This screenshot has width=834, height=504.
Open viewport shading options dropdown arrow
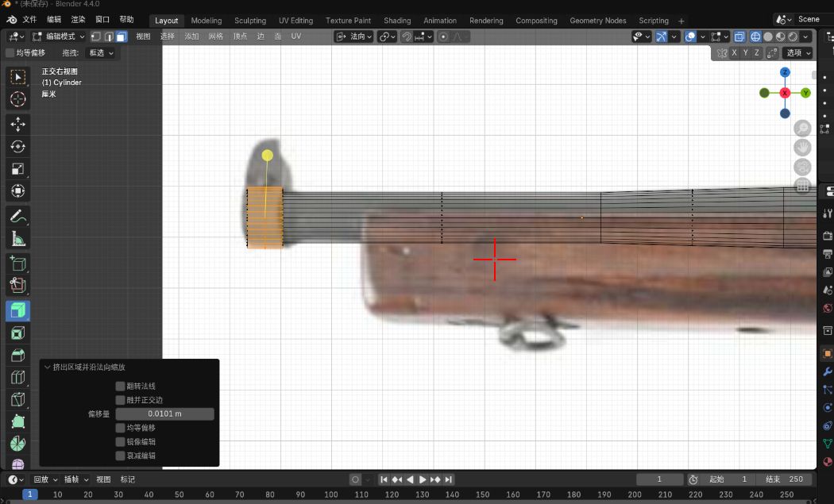pyautogui.click(x=806, y=37)
